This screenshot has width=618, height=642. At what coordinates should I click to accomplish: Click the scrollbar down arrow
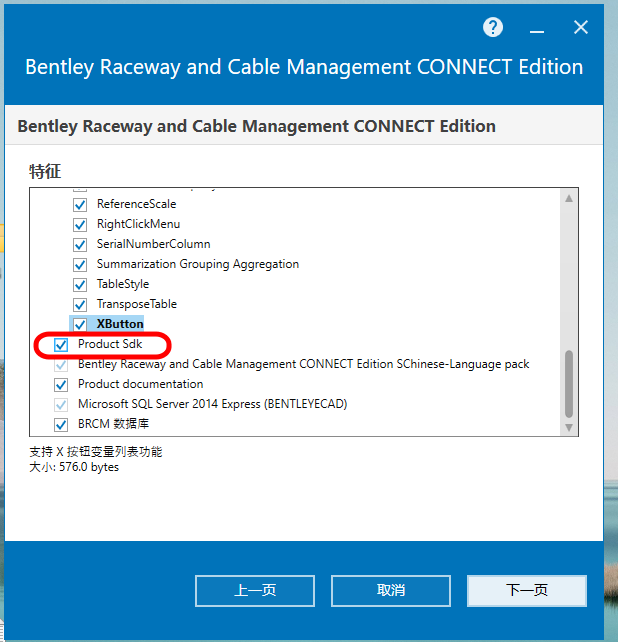click(x=569, y=427)
